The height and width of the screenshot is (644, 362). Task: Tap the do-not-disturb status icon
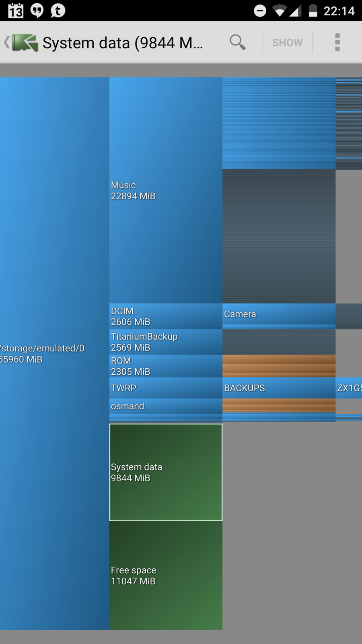point(260,10)
